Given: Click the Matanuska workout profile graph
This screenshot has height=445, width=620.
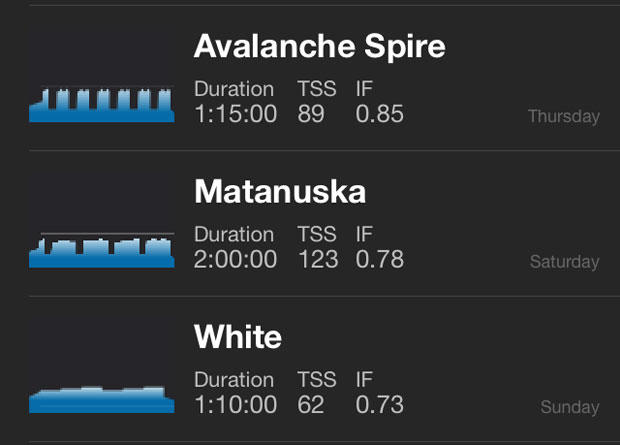Looking at the screenshot, I should point(102,250).
